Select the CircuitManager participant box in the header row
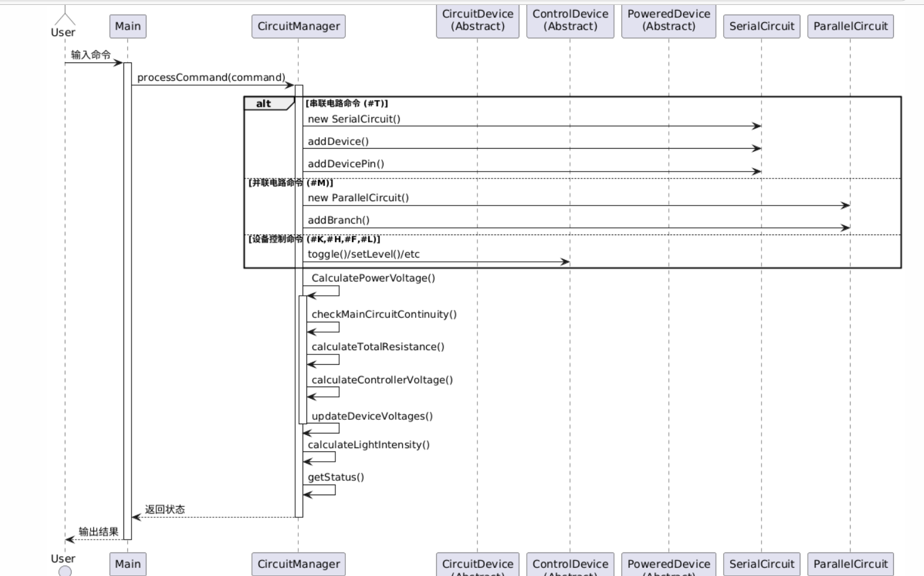Image resolution: width=924 pixels, height=576 pixels. [298, 27]
